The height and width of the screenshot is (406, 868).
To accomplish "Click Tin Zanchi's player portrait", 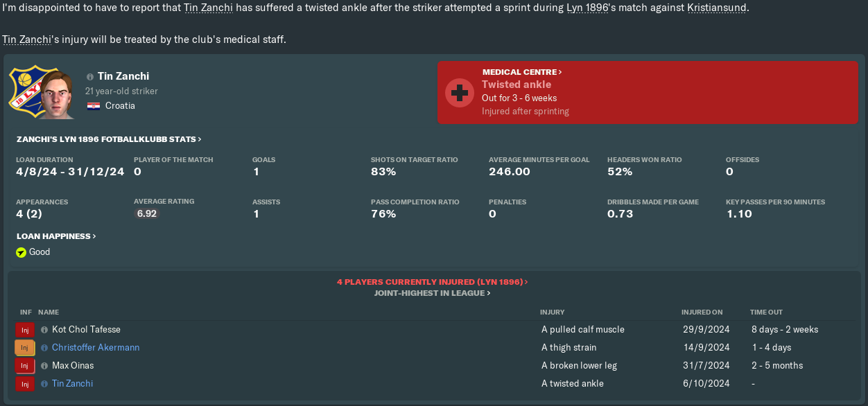I will coord(57,94).
